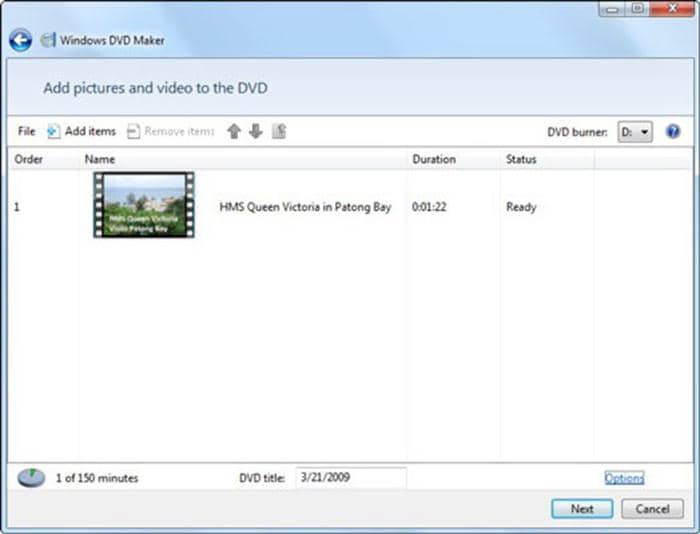
Task: Click the Add items icon
Action: click(x=54, y=132)
